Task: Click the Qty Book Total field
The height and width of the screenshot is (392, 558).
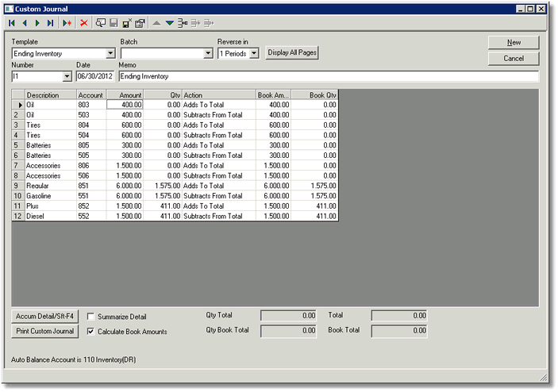Action: click(288, 331)
